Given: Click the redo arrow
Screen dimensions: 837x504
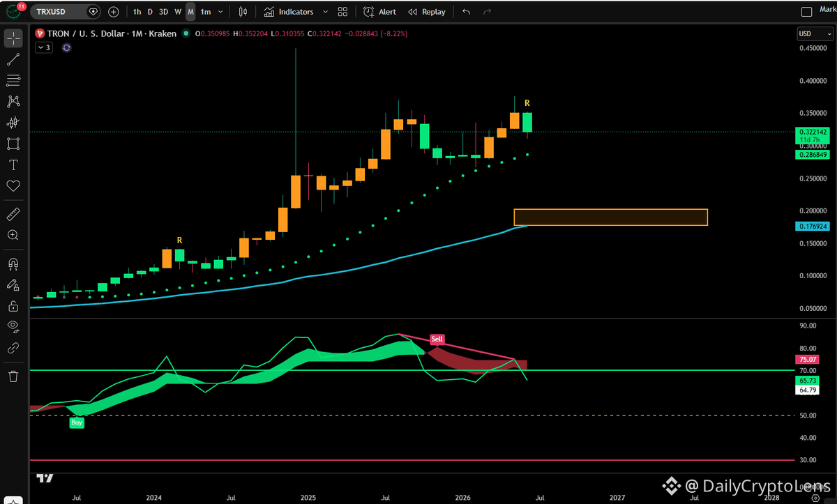Looking at the screenshot, I should [488, 12].
